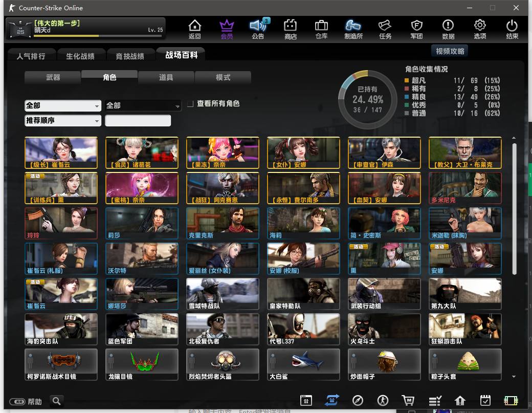Open the 商店 shop icon

tap(291, 29)
